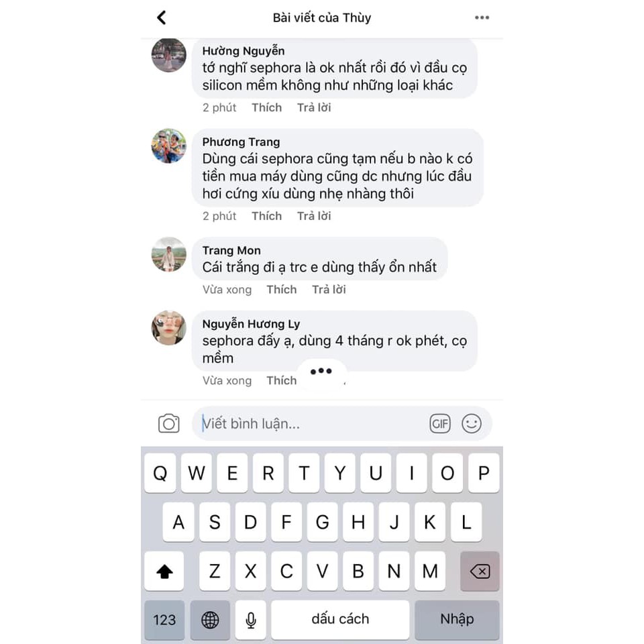Click Trả lời under Phương Trang's comment
Screen dimensions: 644x644
(x=314, y=216)
